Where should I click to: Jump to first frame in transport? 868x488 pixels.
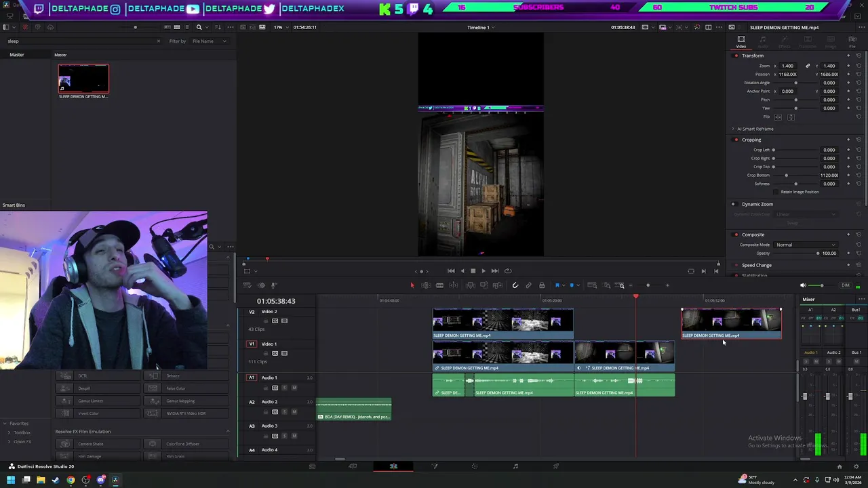point(451,271)
